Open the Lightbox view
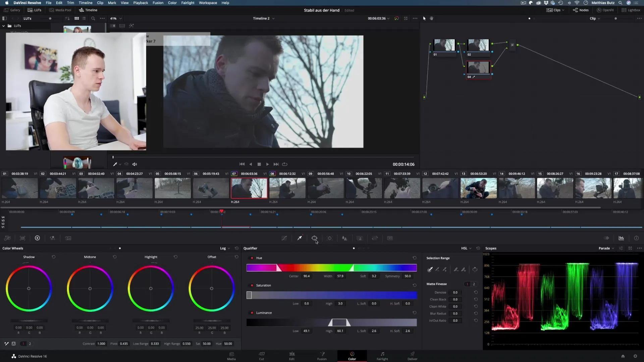Screen dimensions: 644x362 coord(631,10)
